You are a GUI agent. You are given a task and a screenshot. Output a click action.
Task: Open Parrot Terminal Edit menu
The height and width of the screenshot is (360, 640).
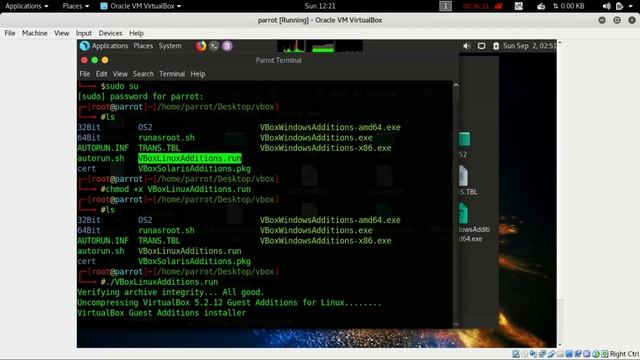pyautogui.click(x=102, y=74)
